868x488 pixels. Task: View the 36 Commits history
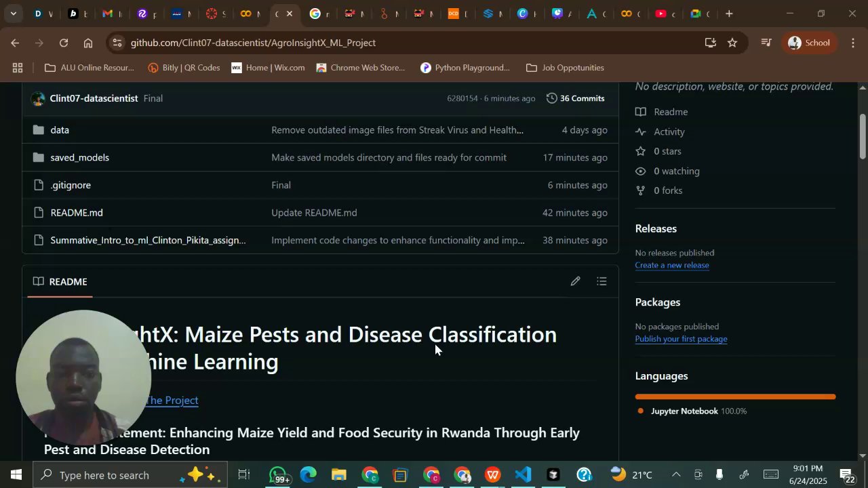point(576,98)
